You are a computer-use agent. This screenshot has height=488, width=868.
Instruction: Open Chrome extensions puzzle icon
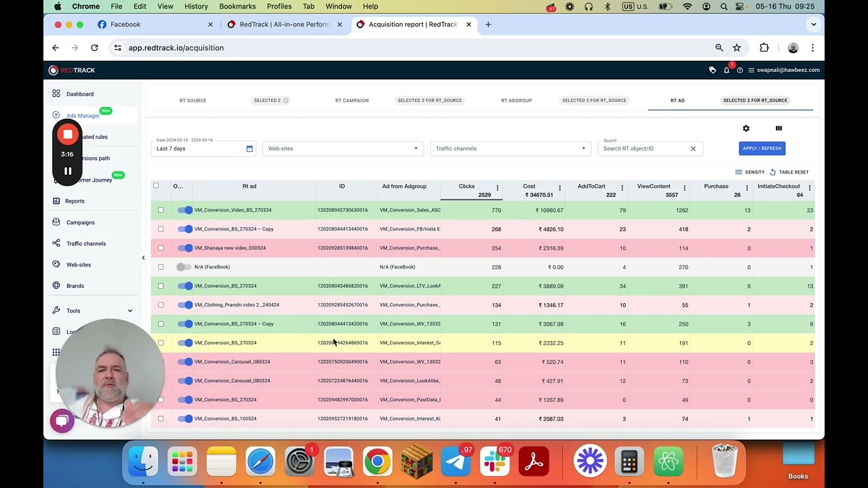[x=764, y=47]
